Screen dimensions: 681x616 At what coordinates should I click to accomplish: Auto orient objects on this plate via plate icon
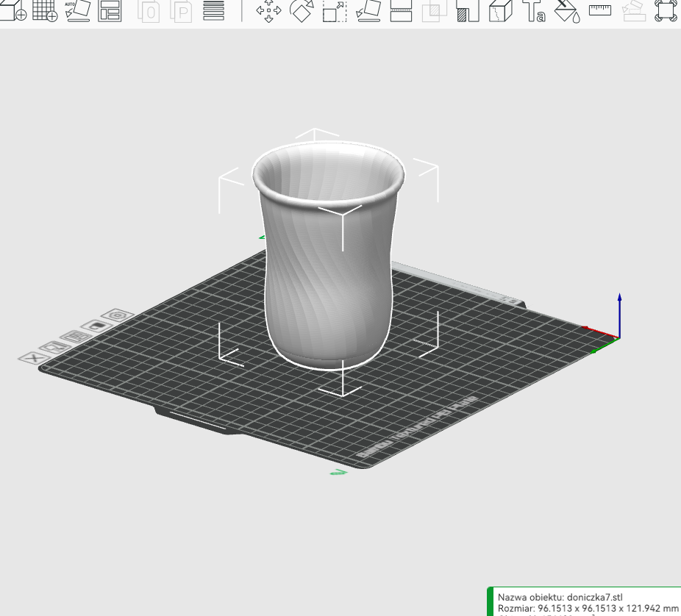54,347
